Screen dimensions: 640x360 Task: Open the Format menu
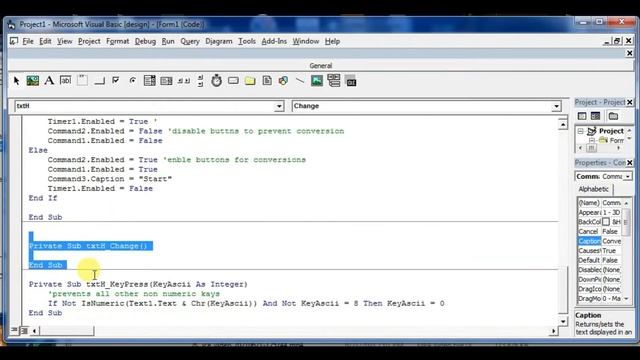118,41
